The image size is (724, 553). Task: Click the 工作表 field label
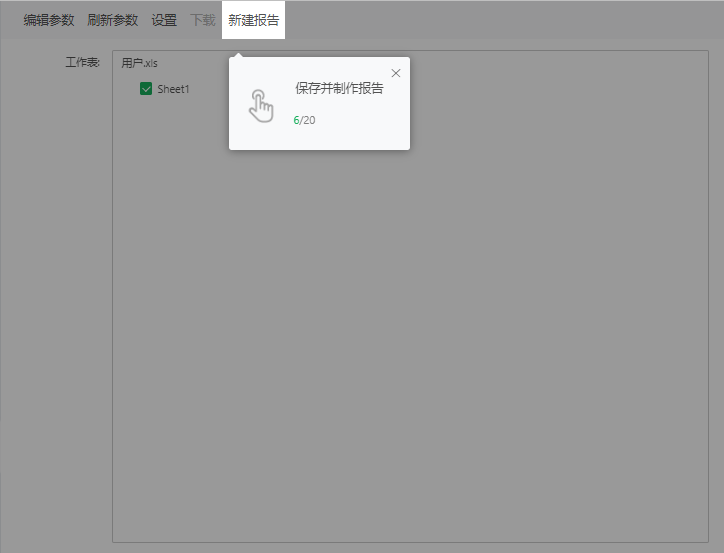82,63
